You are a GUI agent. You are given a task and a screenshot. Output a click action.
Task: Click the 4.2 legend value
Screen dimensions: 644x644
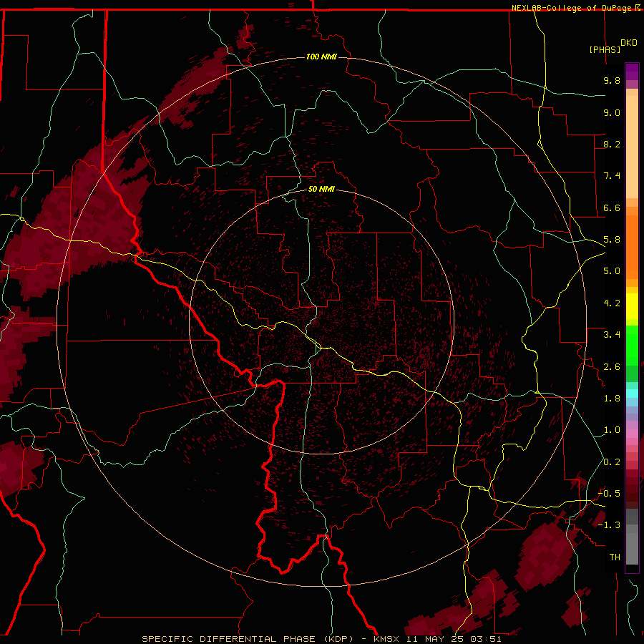(612, 303)
